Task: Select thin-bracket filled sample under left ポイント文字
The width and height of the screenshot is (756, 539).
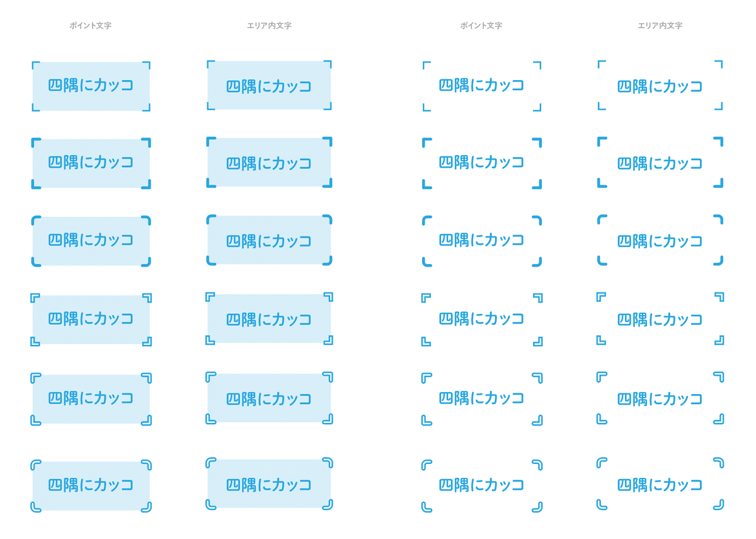Action: [91, 86]
